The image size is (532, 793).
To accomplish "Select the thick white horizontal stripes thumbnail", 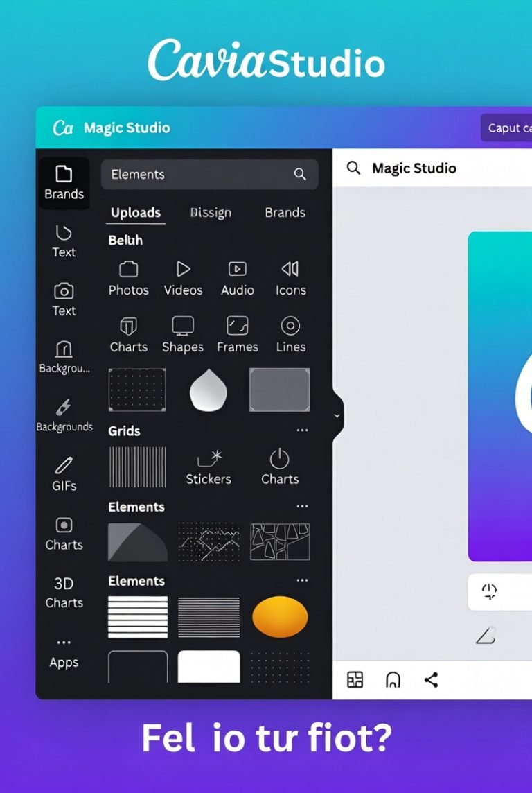I will tap(138, 617).
